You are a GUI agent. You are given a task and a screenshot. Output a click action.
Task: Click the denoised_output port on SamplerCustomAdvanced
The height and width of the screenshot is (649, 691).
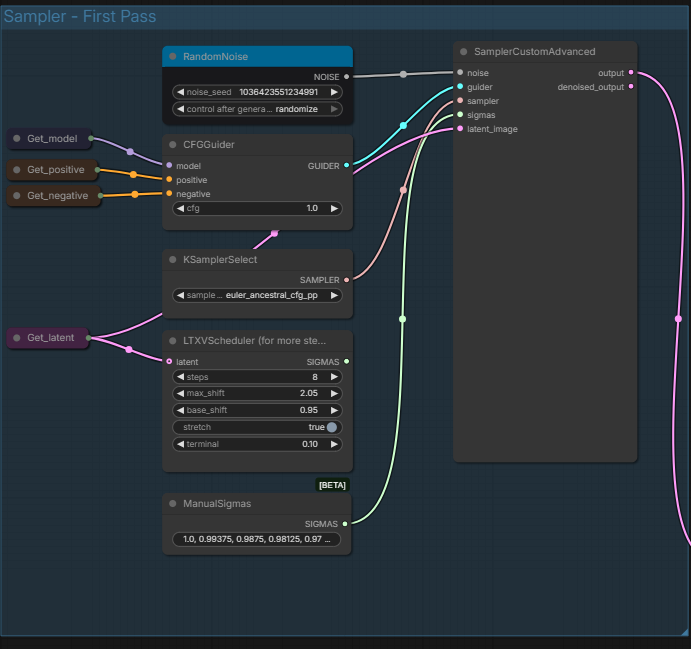tap(630, 87)
